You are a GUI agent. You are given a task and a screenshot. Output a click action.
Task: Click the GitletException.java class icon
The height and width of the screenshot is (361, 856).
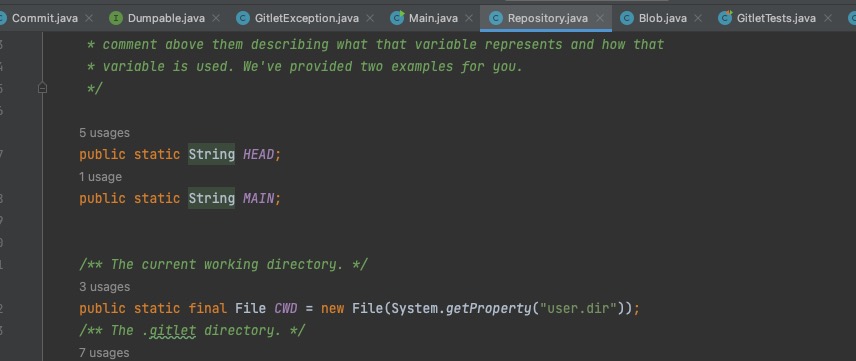click(243, 19)
